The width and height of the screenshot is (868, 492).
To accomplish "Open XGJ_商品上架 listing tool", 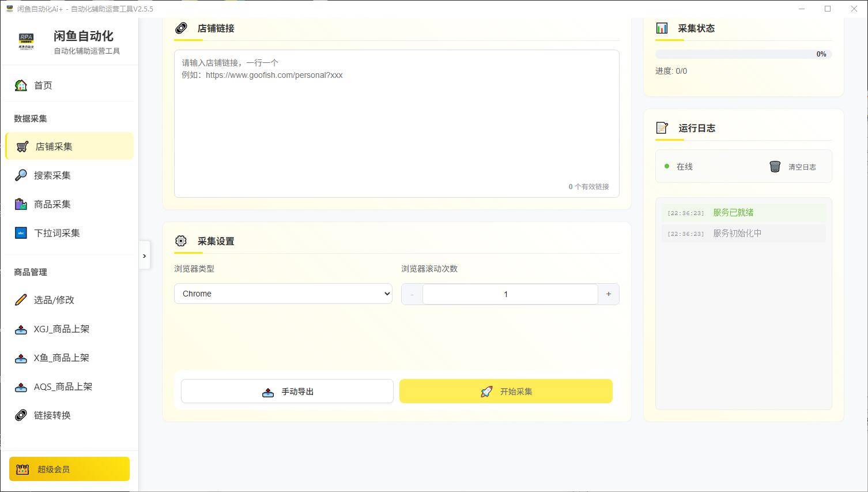I will (x=63, y=329).
